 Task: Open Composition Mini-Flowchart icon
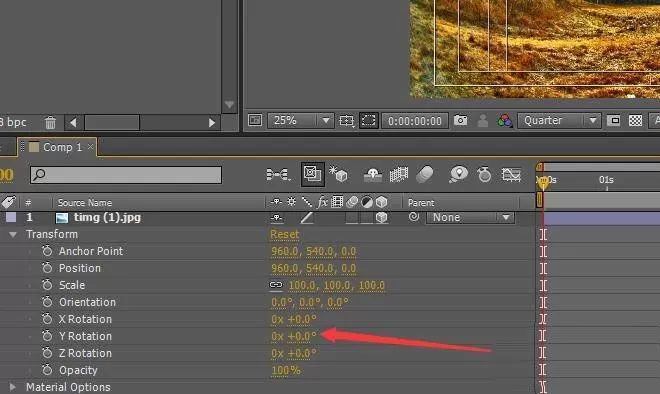[x=278, y=174]
